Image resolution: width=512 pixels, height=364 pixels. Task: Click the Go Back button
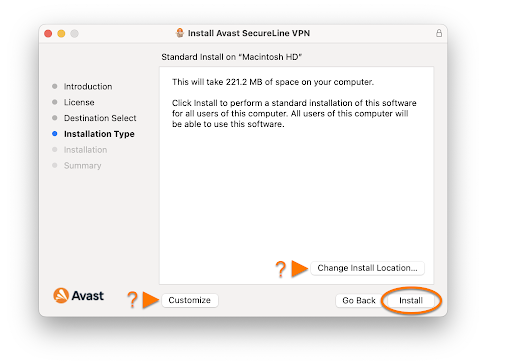[359, 300]
